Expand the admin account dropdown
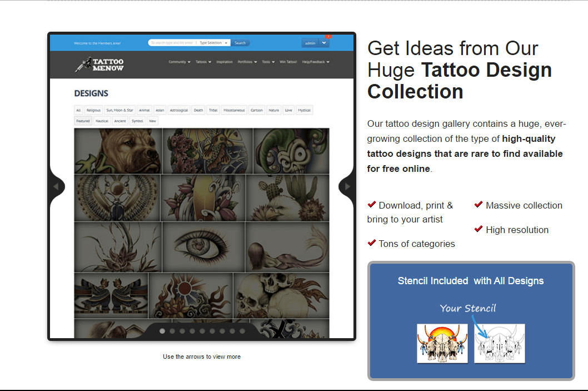 pos(323,43)
